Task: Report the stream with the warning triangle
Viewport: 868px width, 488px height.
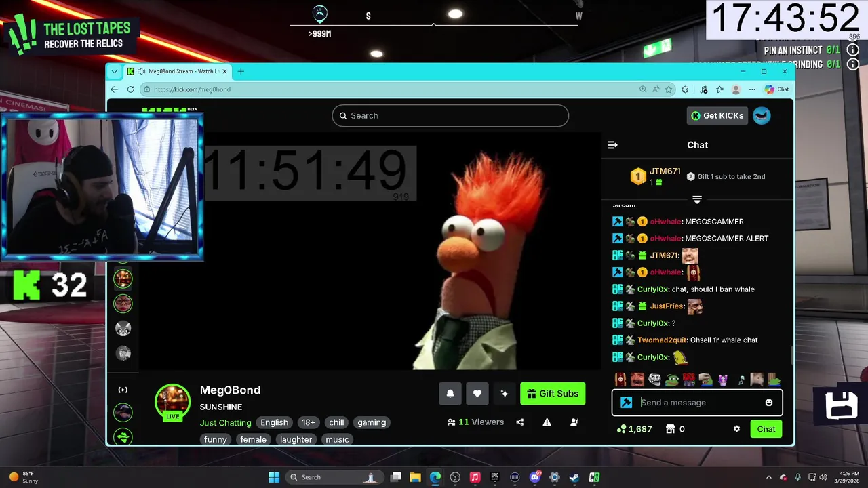Action: tap(547, 422)
